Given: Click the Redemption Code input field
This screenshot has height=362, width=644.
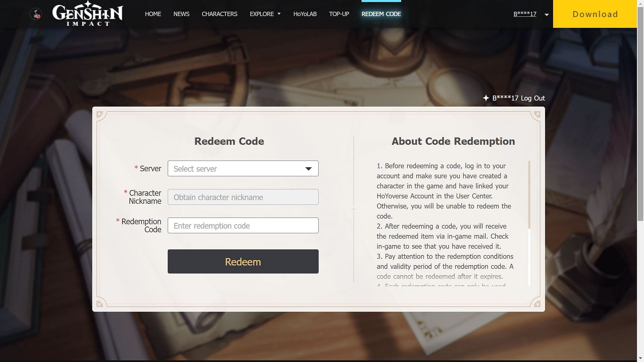Looking at the screenshot, I should (x=243, y=225).
